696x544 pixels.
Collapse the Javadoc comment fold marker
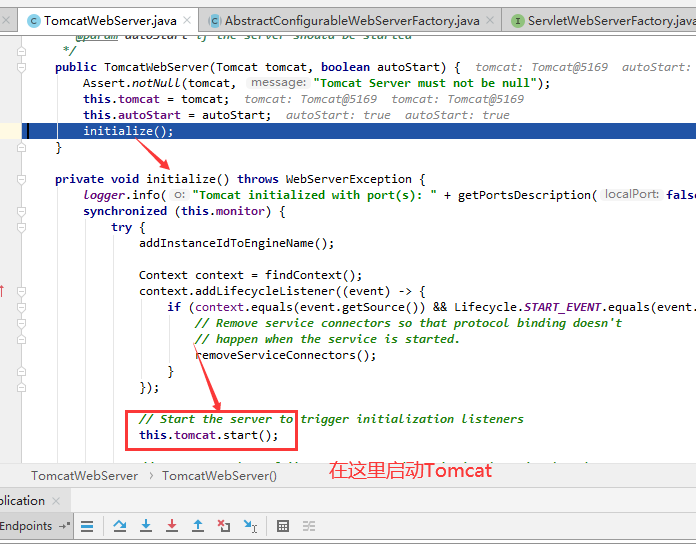[21, 51]
